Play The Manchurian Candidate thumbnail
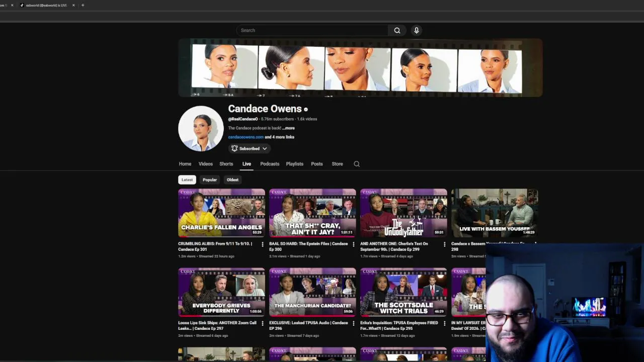The image size is (644, 362). tap(312, 292)
